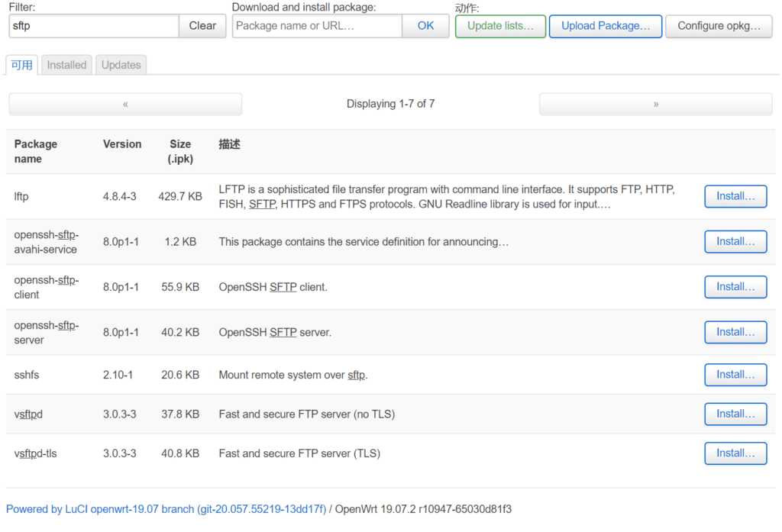Switch to the Updates tab
The image size is (782, 532).
tap(121, 65)
